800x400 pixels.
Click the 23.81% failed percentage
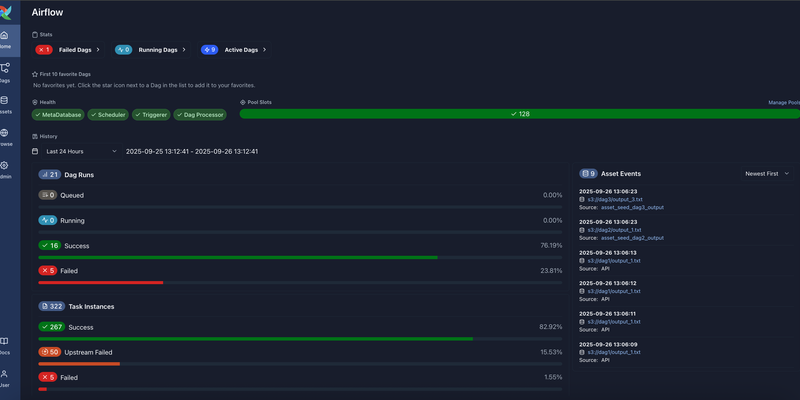point(551,271)
